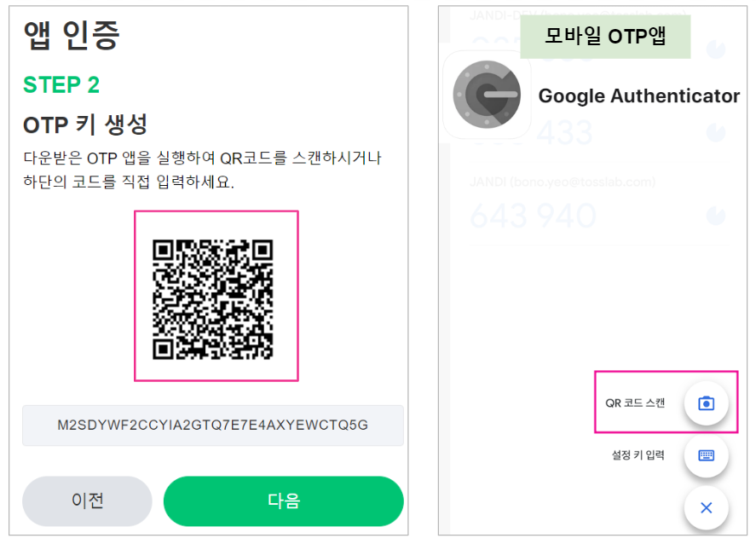This screenshot has width=756, height=544.
Task: Tap the camera icon to scan QR
Action: [706, 403]
